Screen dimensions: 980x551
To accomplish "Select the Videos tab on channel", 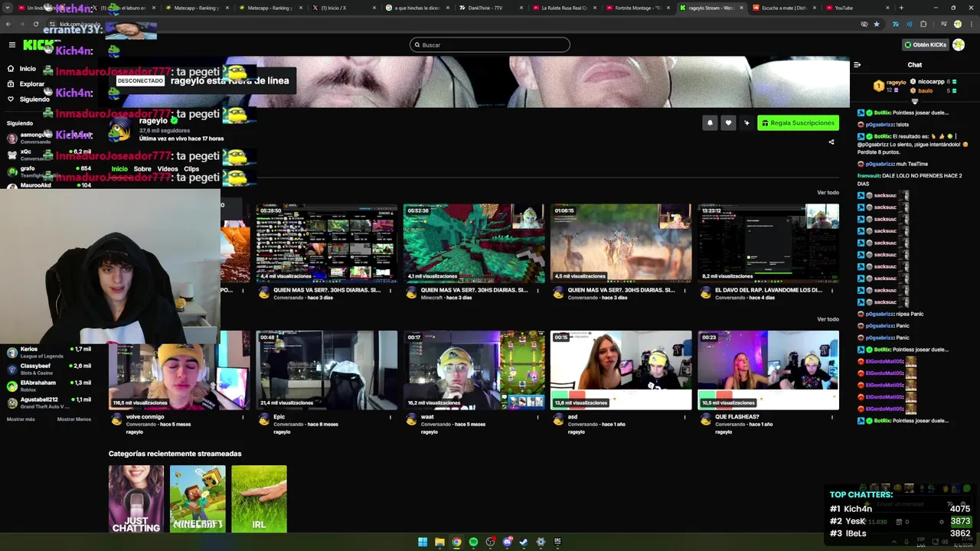I will (168, 169).
